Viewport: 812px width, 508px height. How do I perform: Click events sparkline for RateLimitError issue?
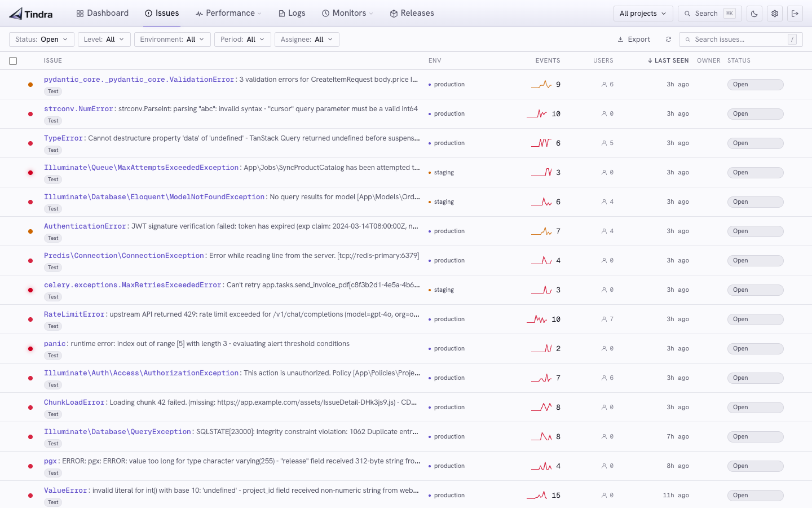tap(537, 319)
